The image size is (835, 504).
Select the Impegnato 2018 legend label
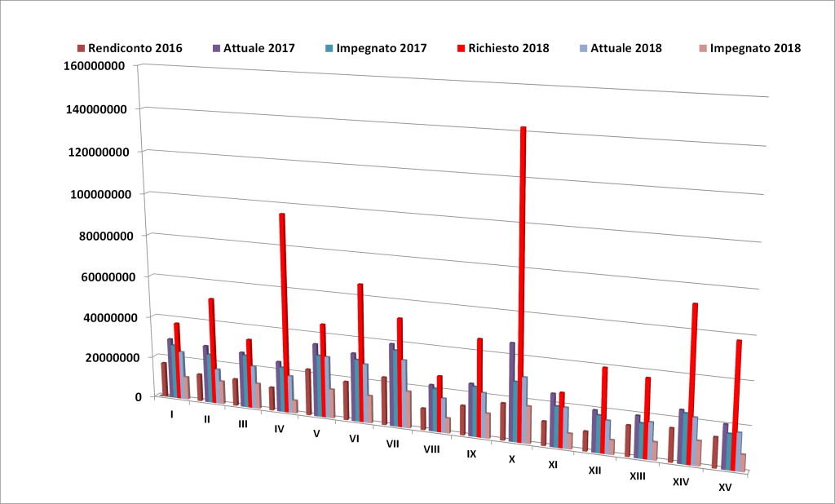(755, 48)
